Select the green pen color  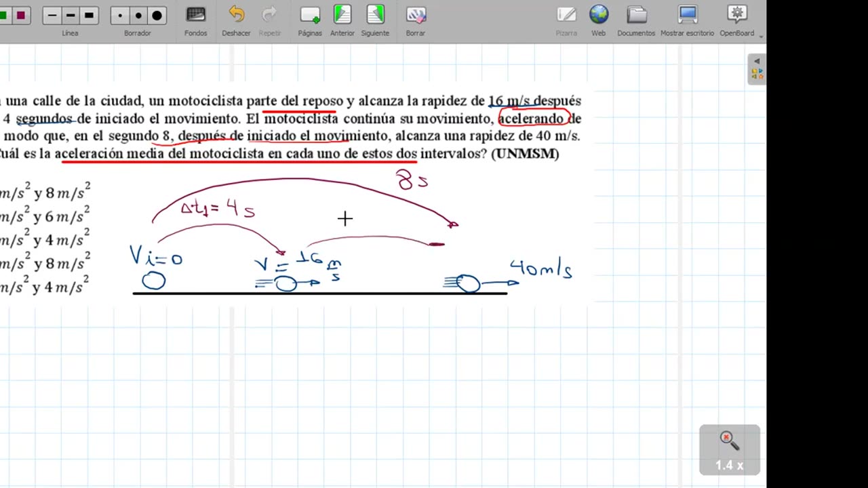click(3, 15)
